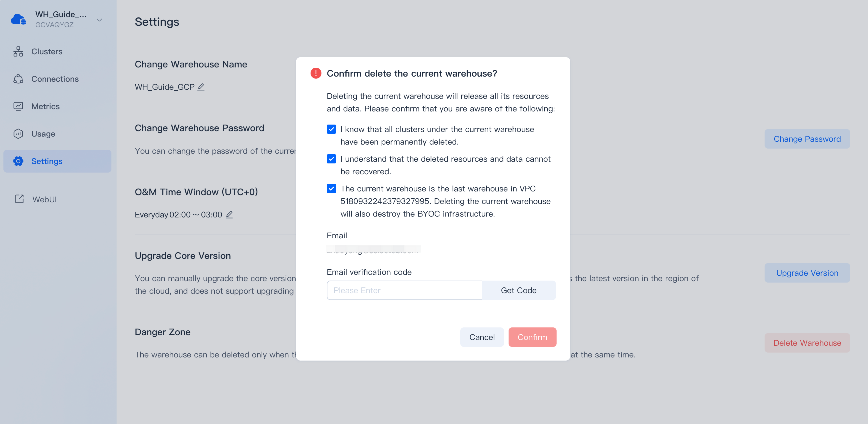Uncheck the clusters permanently deleted checkbox

point(331,129)
